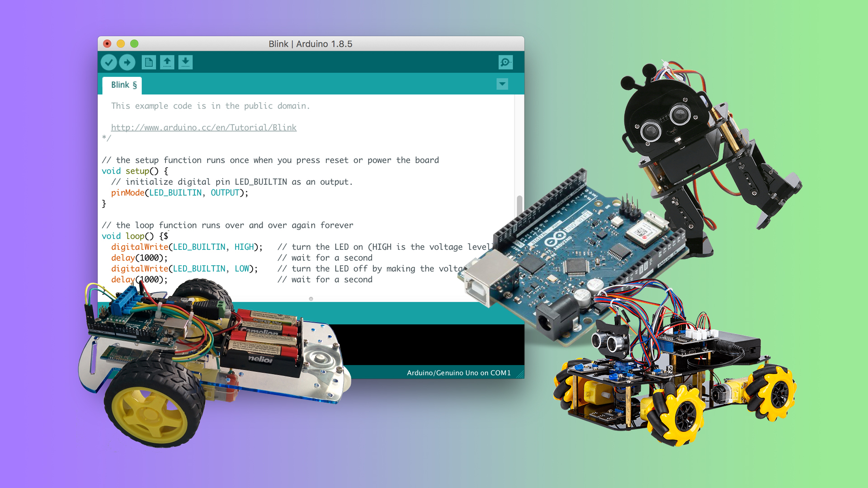Click the editor console divider handle dot
This screenshot has height=488, width=868.
point(311,299)
